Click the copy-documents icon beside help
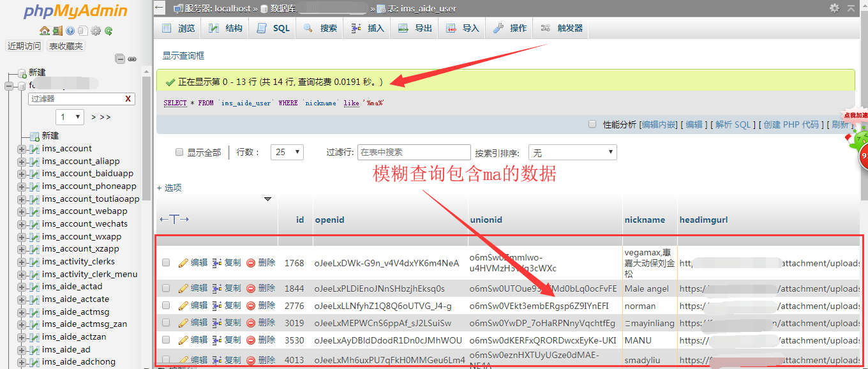868x369 pixels. point(83,31)
